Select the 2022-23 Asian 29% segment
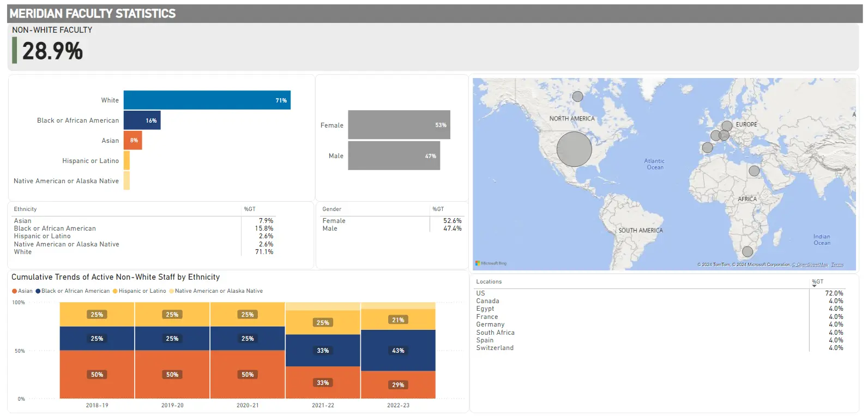 [398, 385]
